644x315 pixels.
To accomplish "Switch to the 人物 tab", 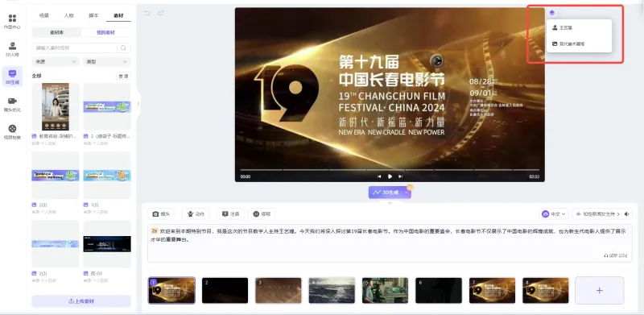I will click(x=68, y=15).
